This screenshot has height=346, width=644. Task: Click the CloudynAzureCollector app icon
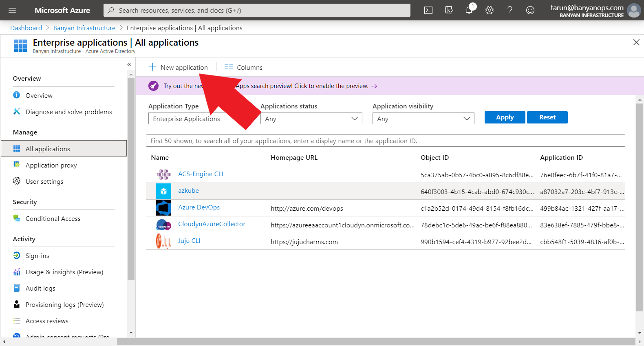163,225
